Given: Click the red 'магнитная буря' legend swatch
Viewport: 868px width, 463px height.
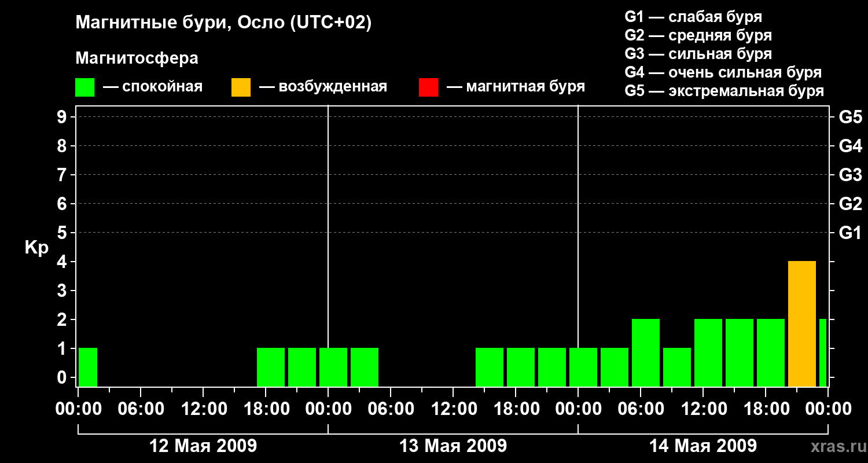Looking at the screenshot, I should (x=428, y=87).
